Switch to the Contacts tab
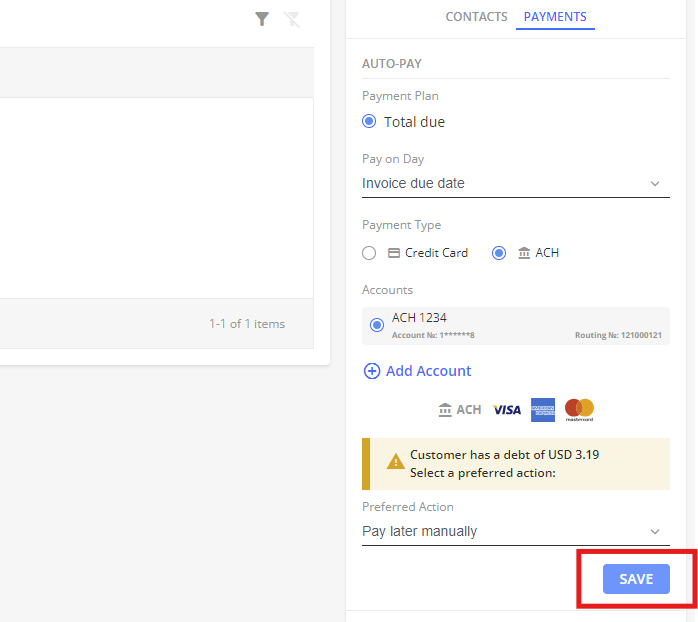Screen dimensions: 698x622 click(x=476, y=17)
